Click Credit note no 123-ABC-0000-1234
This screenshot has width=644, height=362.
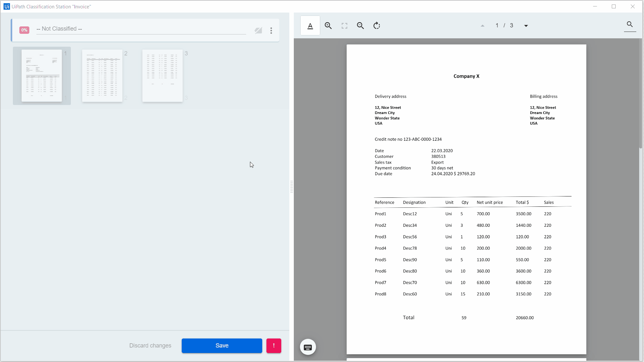click(x=408, y=139)
